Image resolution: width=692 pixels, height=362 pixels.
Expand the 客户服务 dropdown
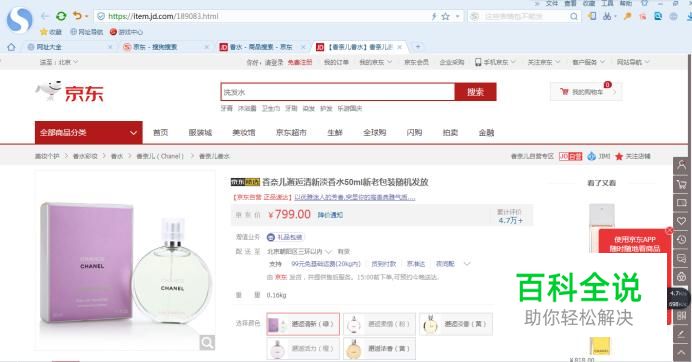coord(588,62)
